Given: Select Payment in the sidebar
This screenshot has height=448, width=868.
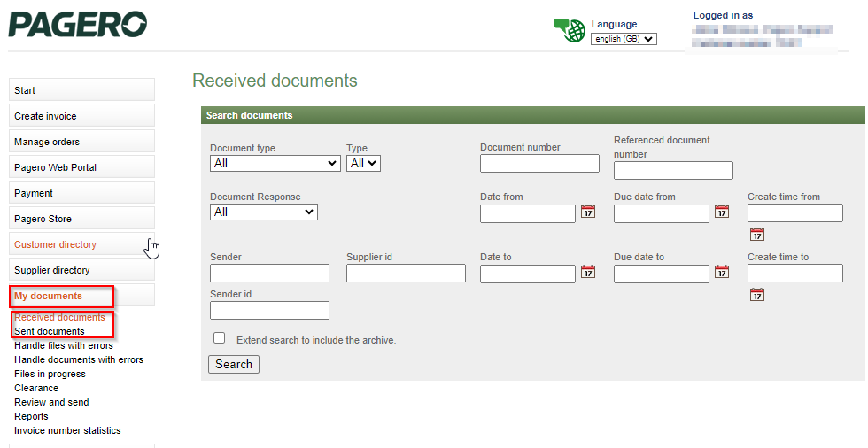Looking at the screenshot, I should 81,193.
